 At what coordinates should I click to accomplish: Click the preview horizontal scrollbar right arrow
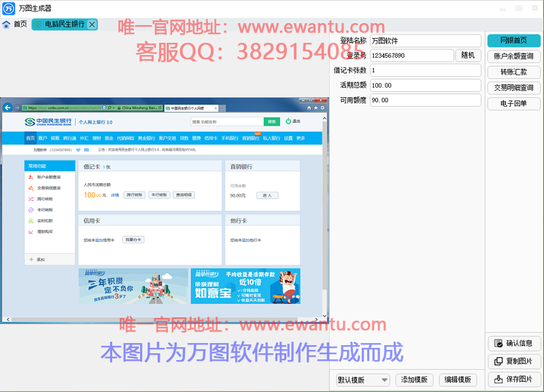pyautogui.click(x=316, y=319)
